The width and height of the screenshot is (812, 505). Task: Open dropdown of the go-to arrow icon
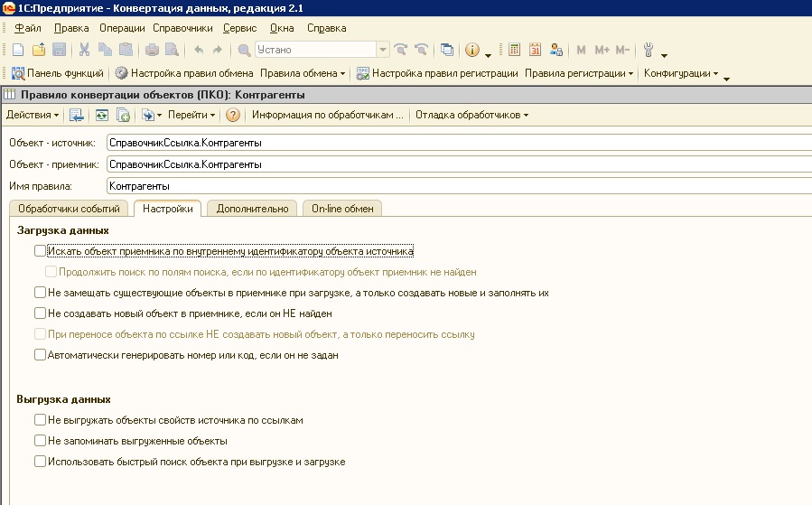coord(159,115)
